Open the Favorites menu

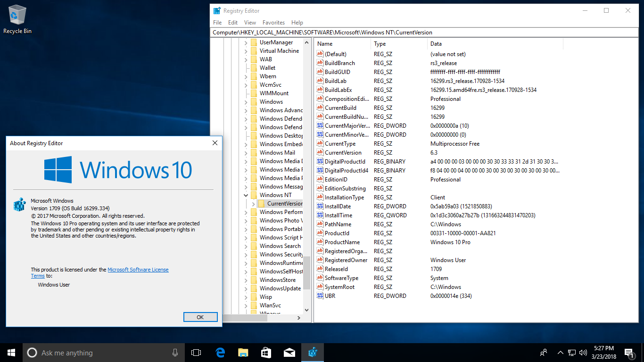(273, 23)
